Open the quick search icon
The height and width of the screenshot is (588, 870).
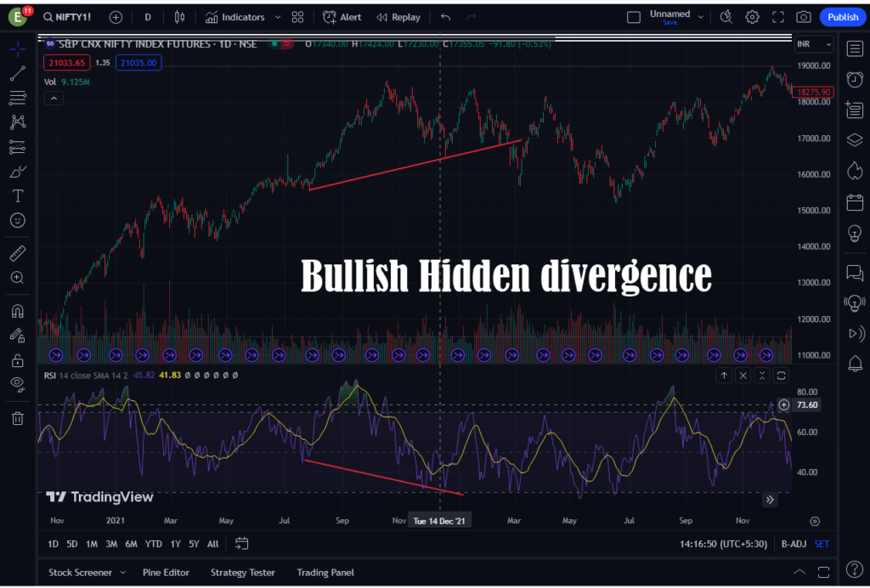[x=726, y=17]
